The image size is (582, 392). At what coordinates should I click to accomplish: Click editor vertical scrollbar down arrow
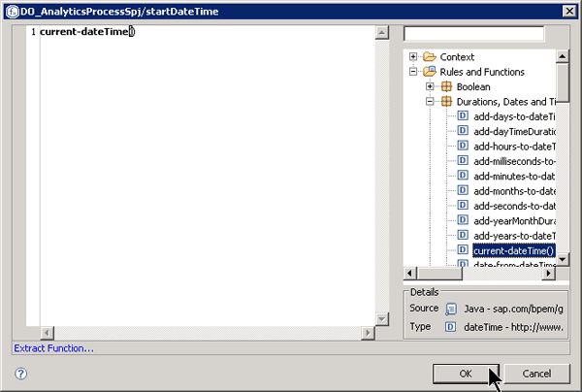382,319
